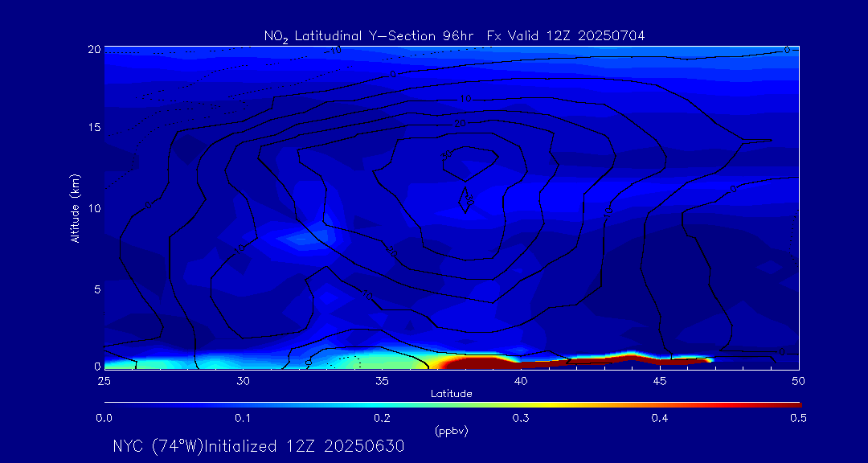
Task: Select color scale value 0.2
Action: 382,419
